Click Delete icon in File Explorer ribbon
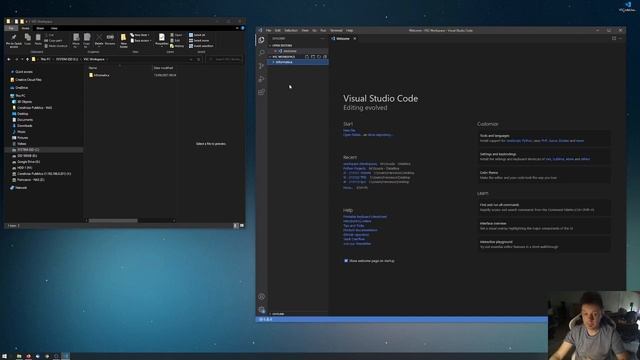 pos(99,40)
